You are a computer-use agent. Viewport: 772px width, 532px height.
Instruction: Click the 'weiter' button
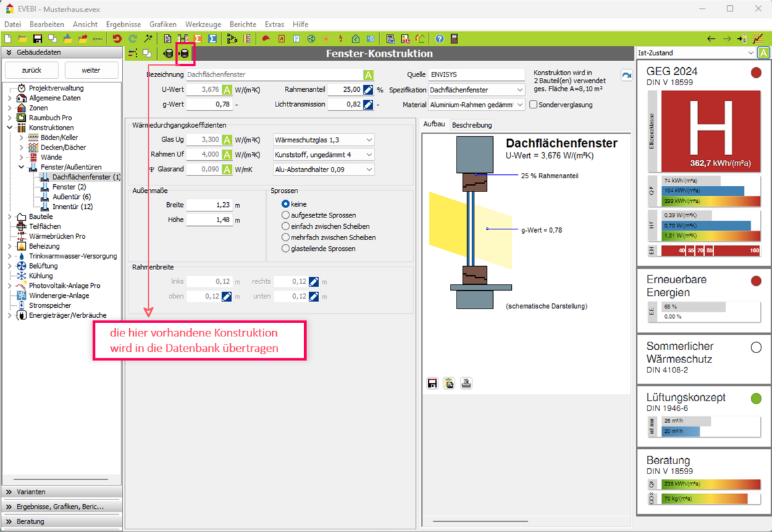click(91, 70)
